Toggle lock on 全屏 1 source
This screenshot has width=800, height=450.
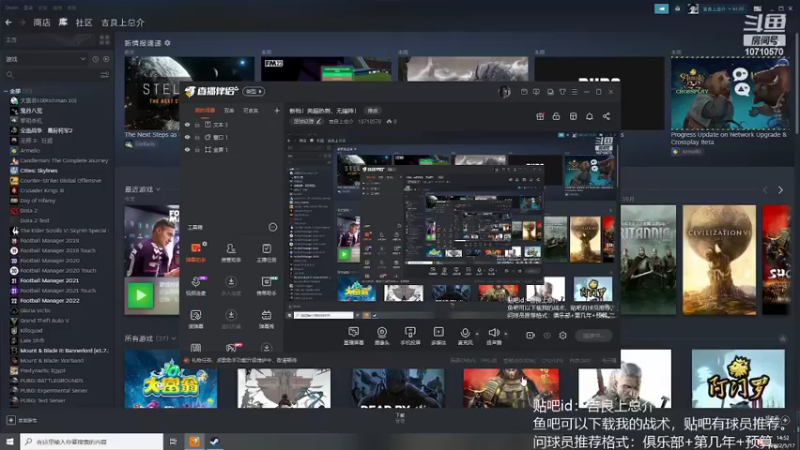pyautogui.click(x=197, y=150)
